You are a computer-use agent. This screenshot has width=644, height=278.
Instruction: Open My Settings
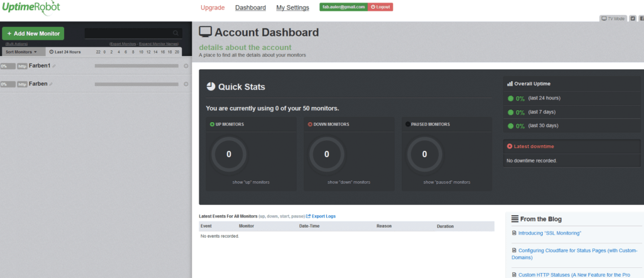tap(292, 8)
